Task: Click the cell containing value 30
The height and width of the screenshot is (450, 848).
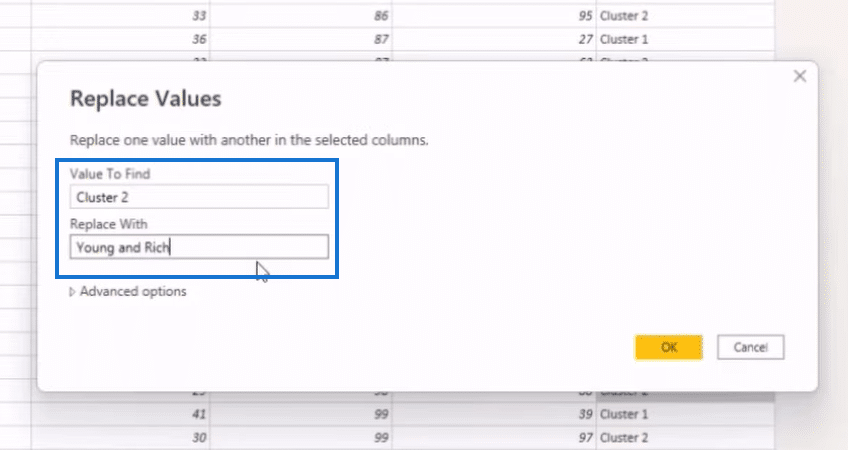Action: click(x=121, y=437)
